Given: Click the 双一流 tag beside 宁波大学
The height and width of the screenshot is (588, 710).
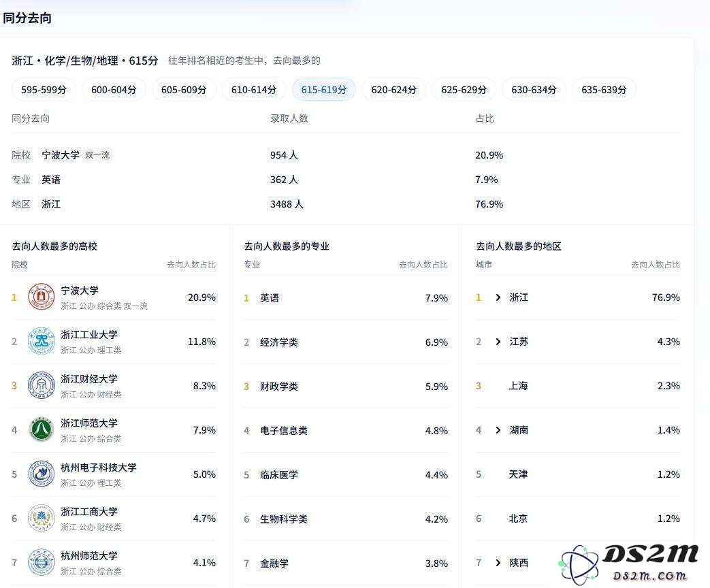Looking at the screenshot, I should click(x=97, y=155).
